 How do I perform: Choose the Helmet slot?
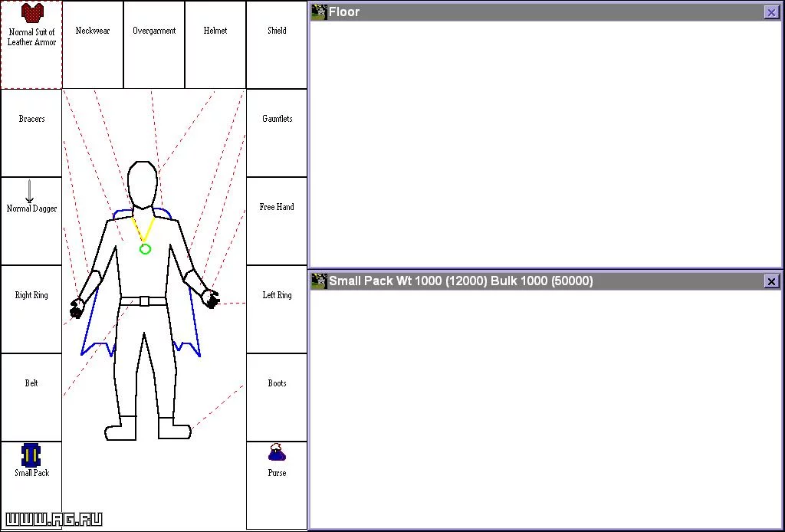pyautogui.click(x=215, y=45)
